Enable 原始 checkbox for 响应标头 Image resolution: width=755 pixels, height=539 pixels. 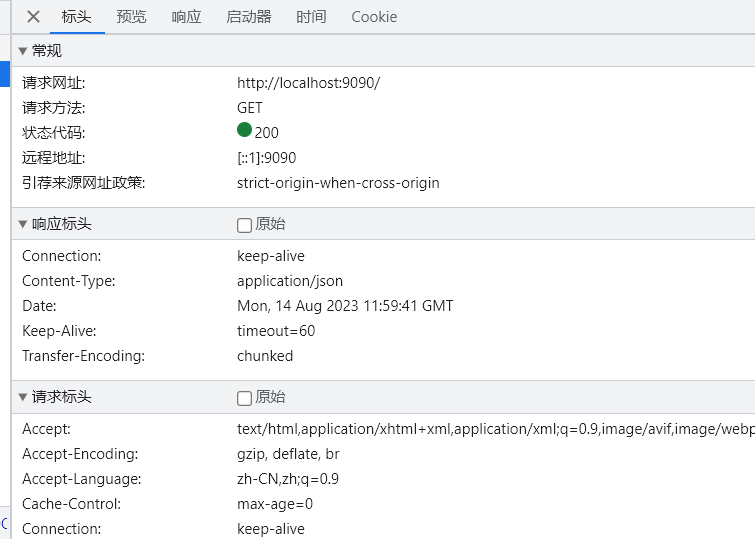[245, 225]
